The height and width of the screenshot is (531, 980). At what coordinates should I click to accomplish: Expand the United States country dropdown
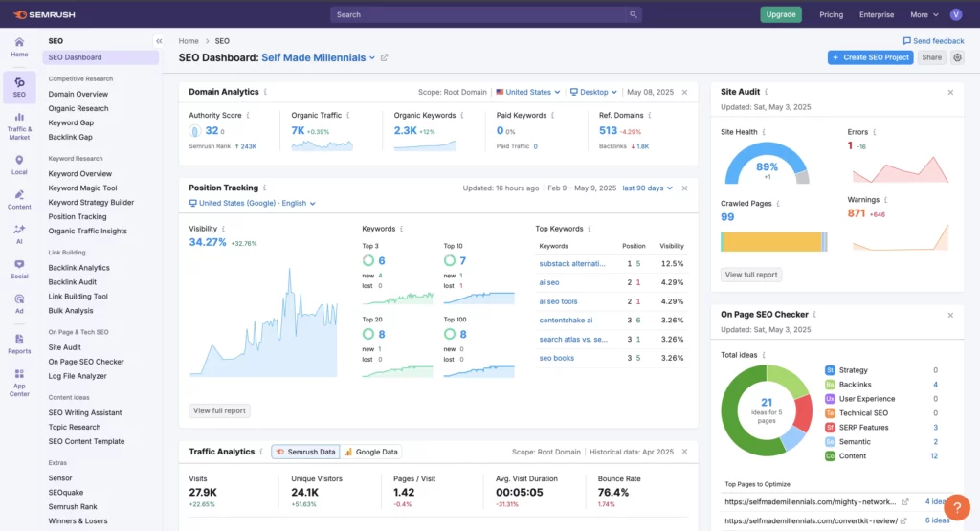pos(528,92)
